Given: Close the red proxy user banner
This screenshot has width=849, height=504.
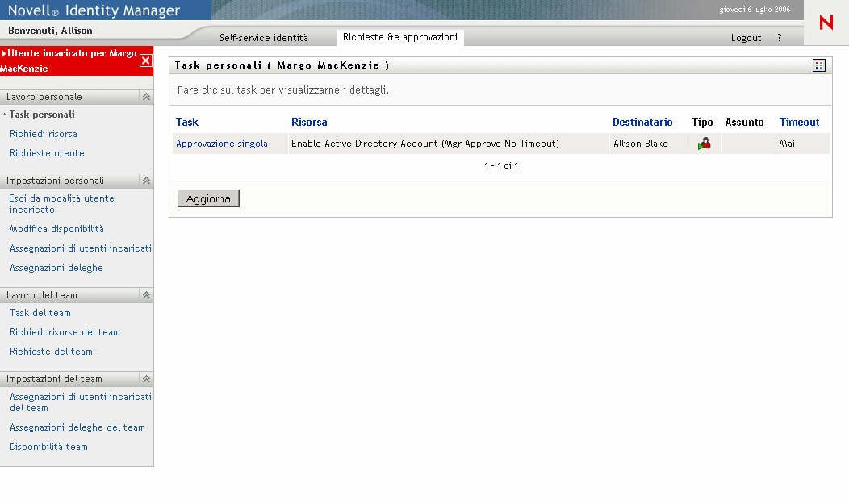Looking at the screenshot, I should pyautogui.click(x=145, y=60).
